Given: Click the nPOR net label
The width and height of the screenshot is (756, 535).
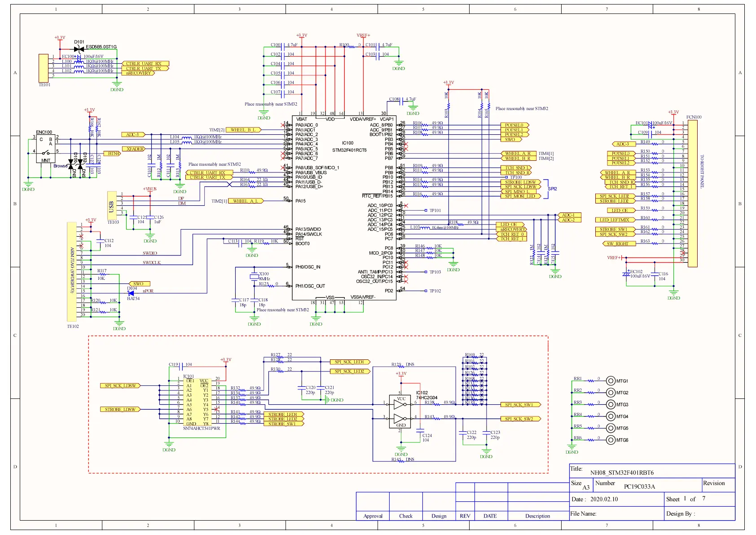Looking at the screenshot, I should pos(148,291).
